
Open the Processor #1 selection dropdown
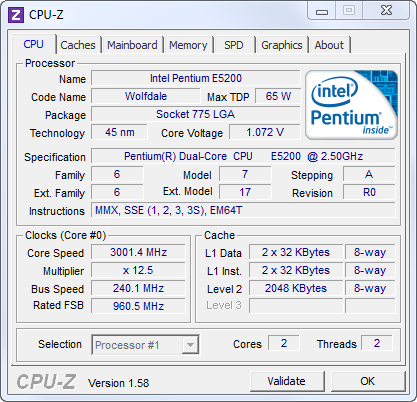(145, 345)
